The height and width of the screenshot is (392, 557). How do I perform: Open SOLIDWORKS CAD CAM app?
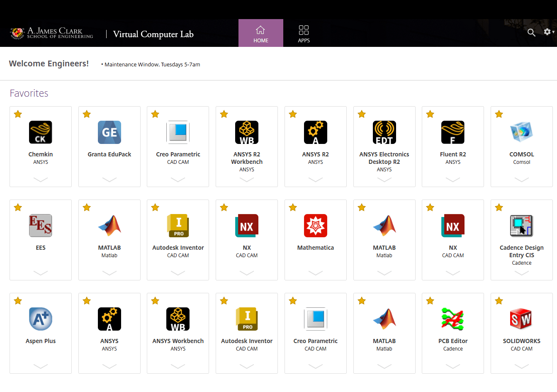[x=521, y=319]
